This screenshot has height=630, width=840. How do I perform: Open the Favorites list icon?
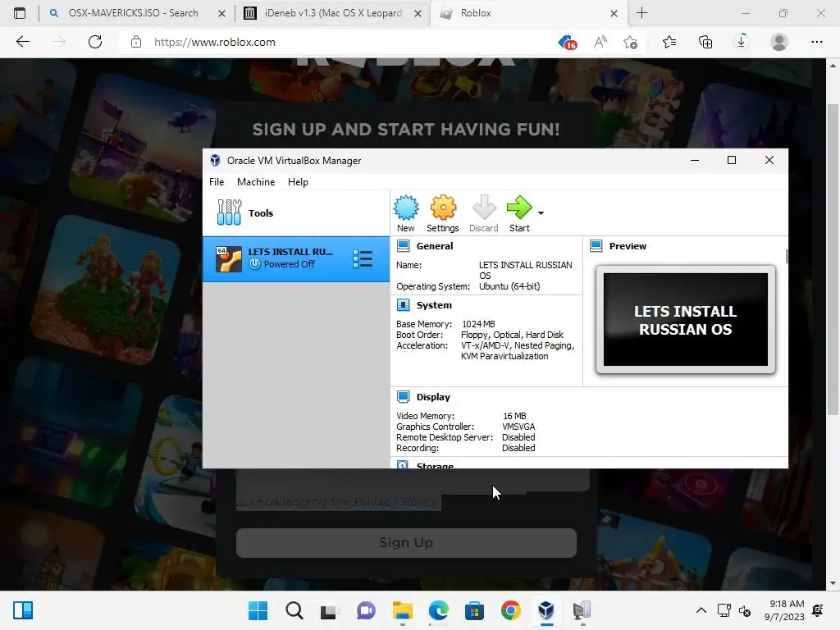pyautogui.click(x=669, y=42)
